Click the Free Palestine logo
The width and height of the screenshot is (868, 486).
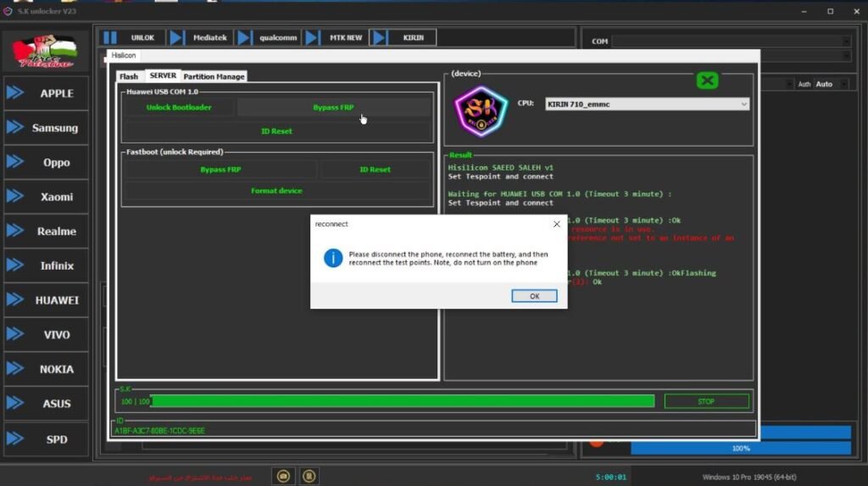pos(46,51)
